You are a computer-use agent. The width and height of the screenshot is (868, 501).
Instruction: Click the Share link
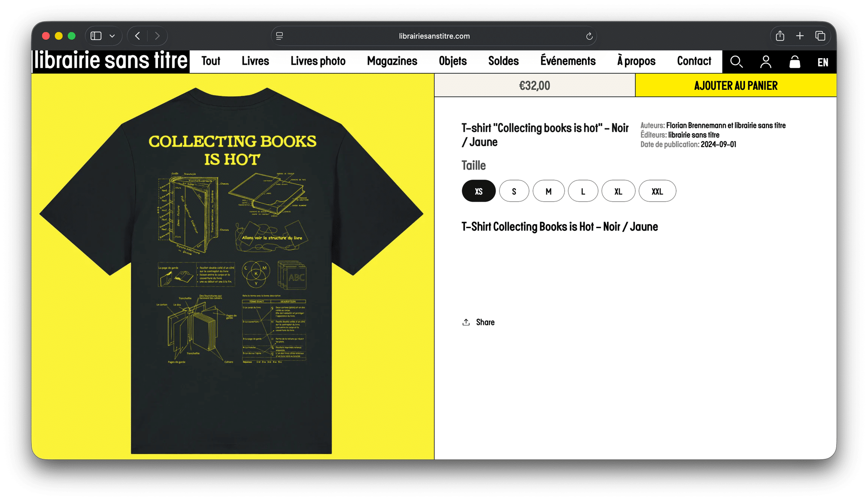point(478,322)
